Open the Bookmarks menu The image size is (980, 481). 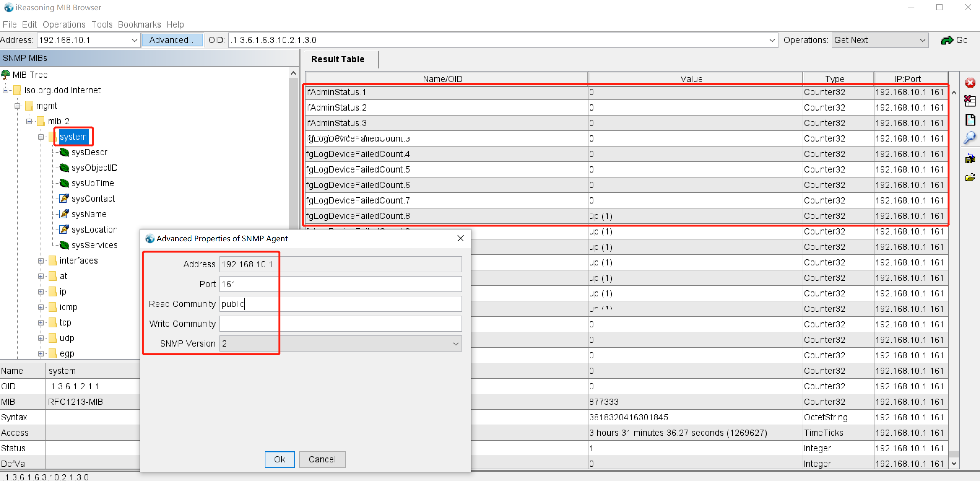point(139,24)
